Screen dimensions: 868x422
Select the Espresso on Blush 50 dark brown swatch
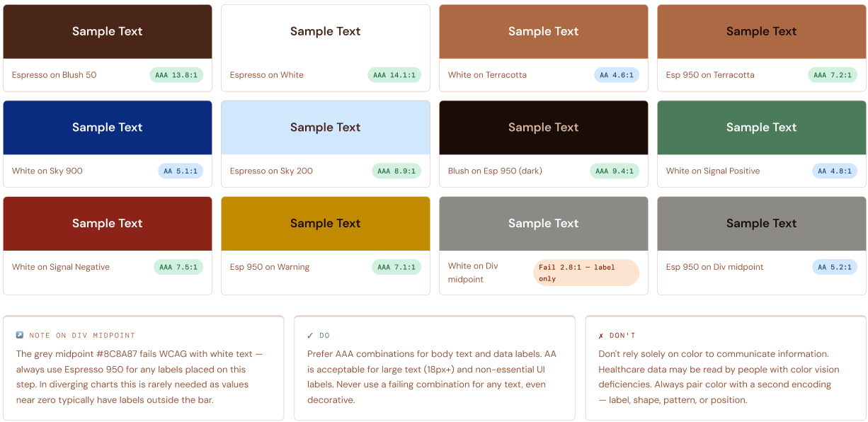pyautogui.click(x=108, y=32)
